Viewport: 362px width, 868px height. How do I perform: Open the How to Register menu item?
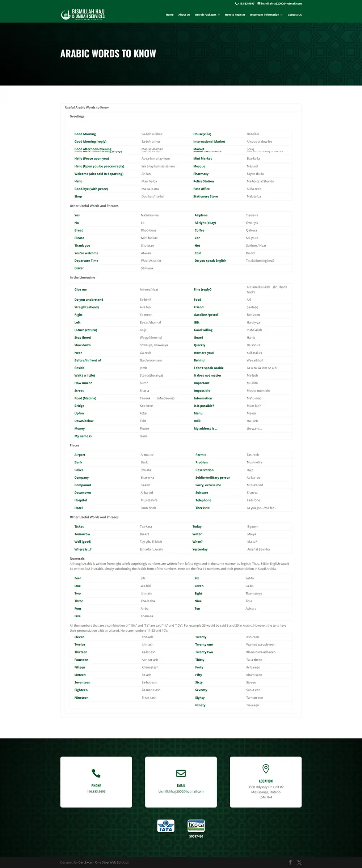[x=235, y=15]
